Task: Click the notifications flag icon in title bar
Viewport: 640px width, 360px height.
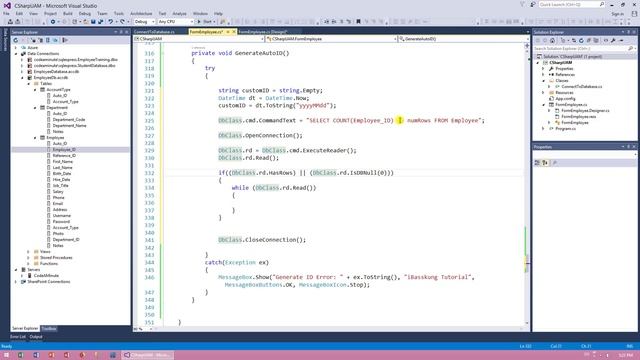Action: coord(522,4)
